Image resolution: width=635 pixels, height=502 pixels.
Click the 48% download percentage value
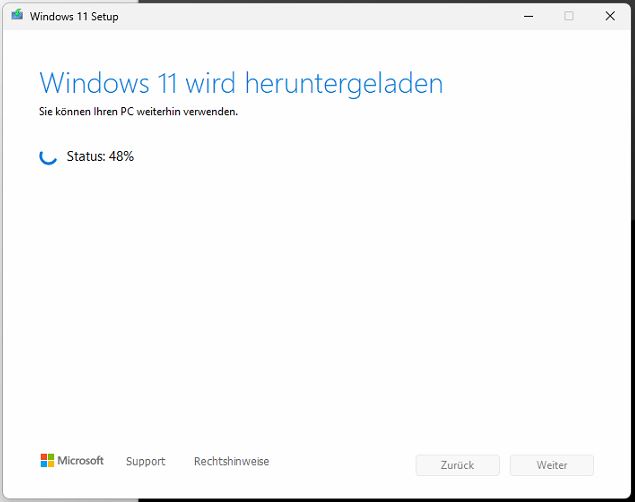pyautogui.click(x=121, y=157)
